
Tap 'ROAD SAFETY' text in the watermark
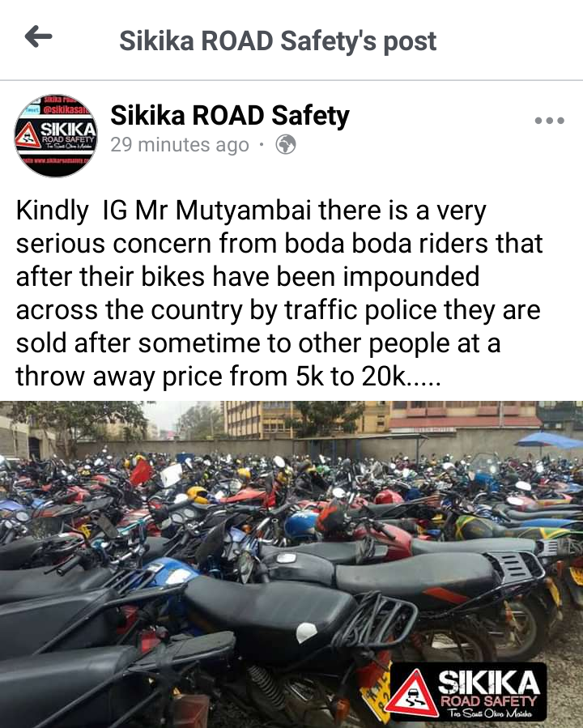click(488, 700)
